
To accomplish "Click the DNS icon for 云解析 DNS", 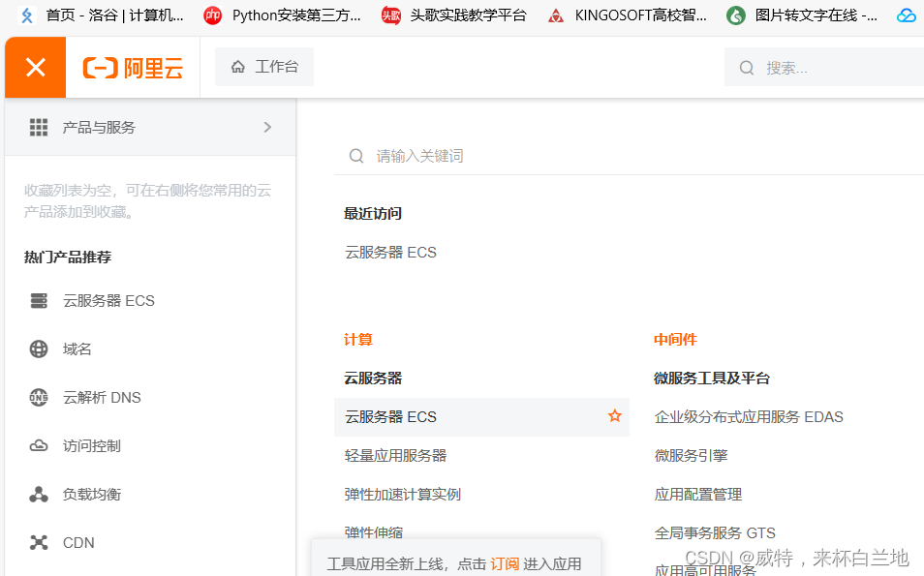I will tap(39, 398).
